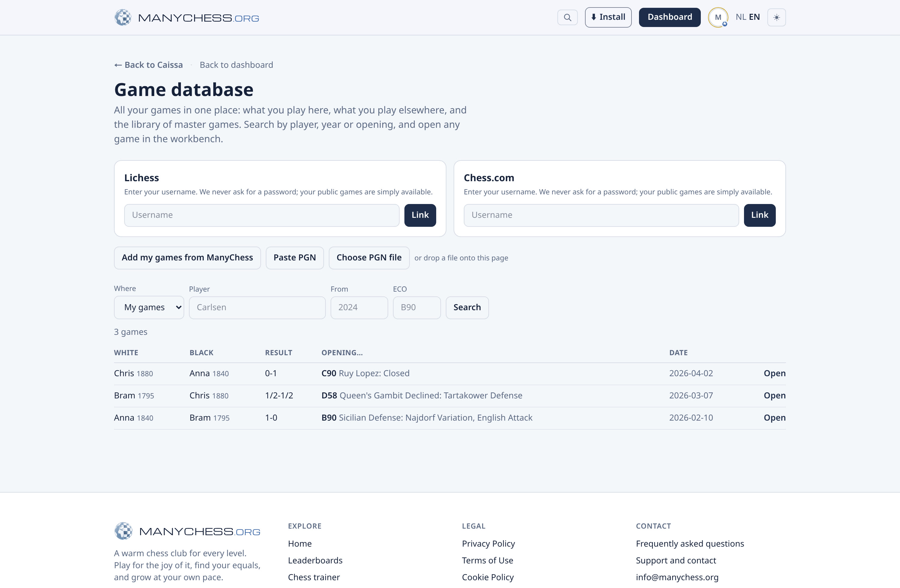This screenshot has height=588, width=900.
Task: Focus the Lichess username field
Action: tap(262, 215)
